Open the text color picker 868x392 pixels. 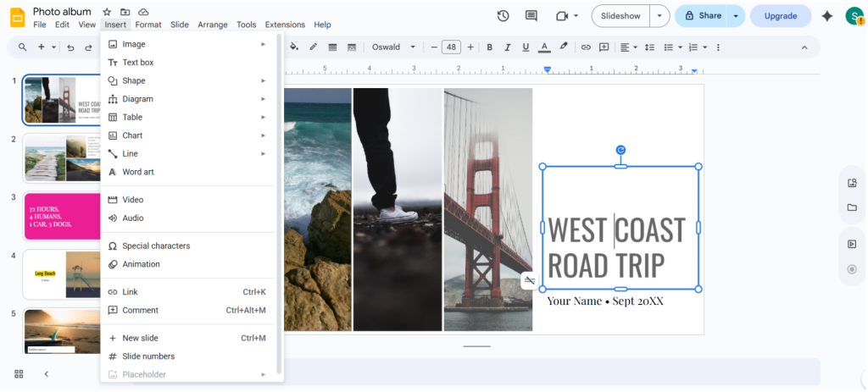[544, 47]
